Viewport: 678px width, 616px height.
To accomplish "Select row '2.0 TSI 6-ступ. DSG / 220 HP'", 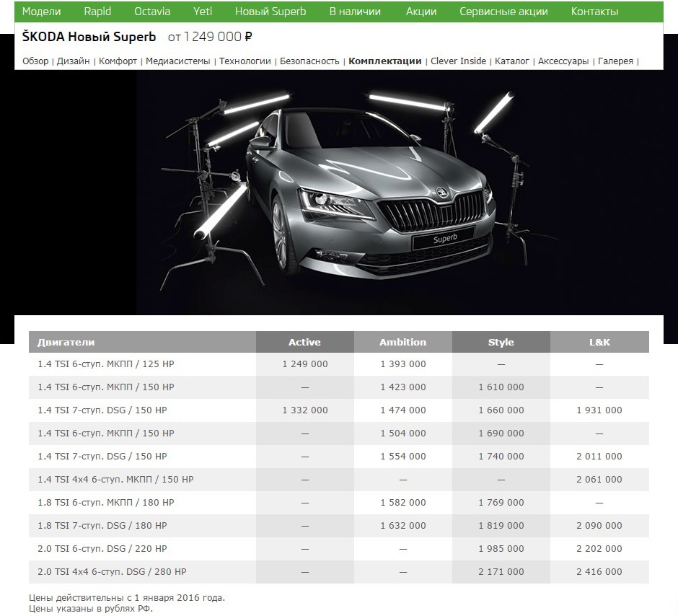I will 339,549.
